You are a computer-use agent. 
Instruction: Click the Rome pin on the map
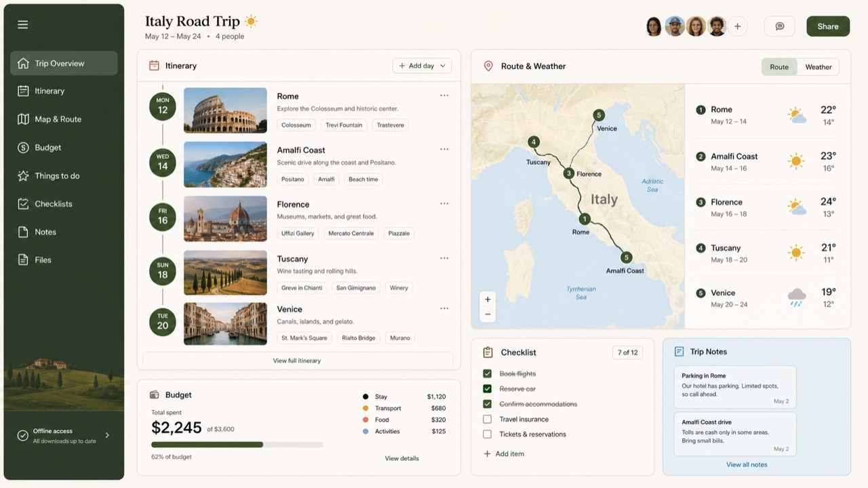click(585, 219)
